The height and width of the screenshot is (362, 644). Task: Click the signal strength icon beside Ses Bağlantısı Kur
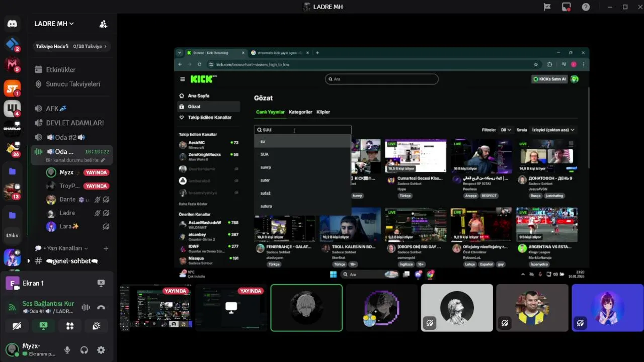[x=12, y=307]
